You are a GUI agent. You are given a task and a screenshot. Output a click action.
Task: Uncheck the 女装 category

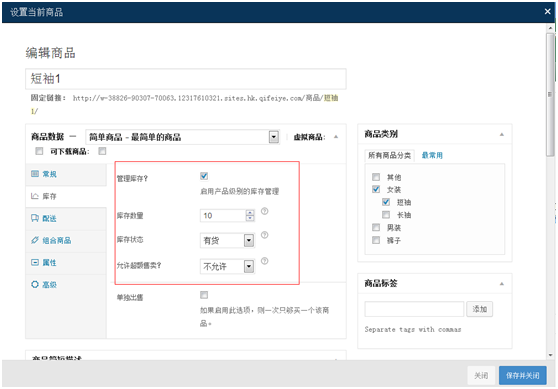[376, 189]
